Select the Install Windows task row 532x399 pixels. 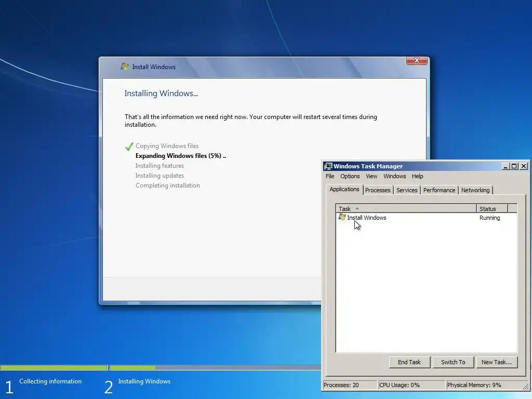(427, 218)
